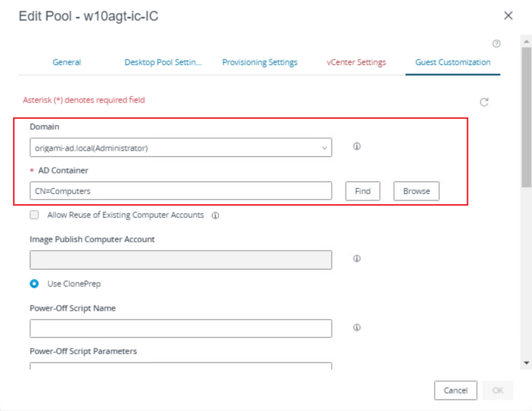Viewport: 532px width, 411px height.
Task: Select the Use ClonePrep radio button
Action: coord(34,284)
